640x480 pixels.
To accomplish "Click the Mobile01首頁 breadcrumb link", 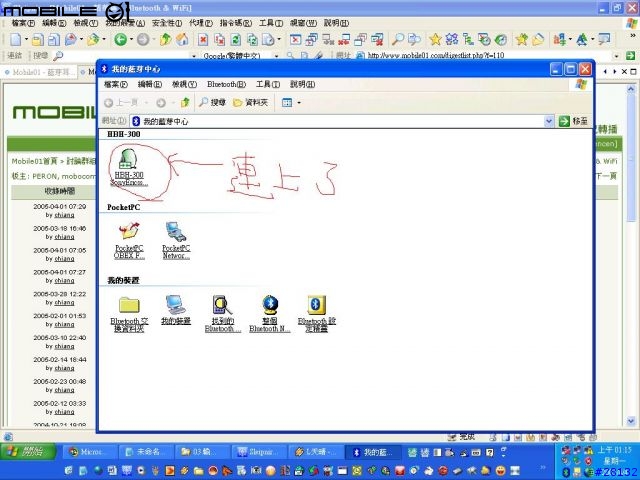I will pos(34,161).
